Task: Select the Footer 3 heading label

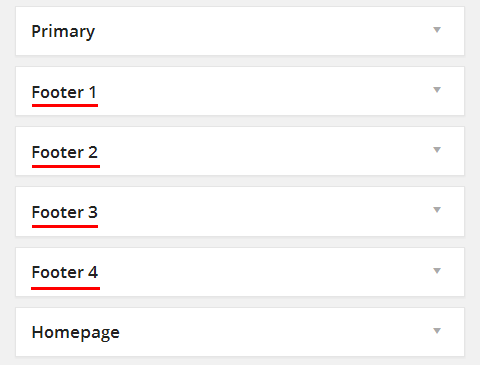Action: pos(65,212)
